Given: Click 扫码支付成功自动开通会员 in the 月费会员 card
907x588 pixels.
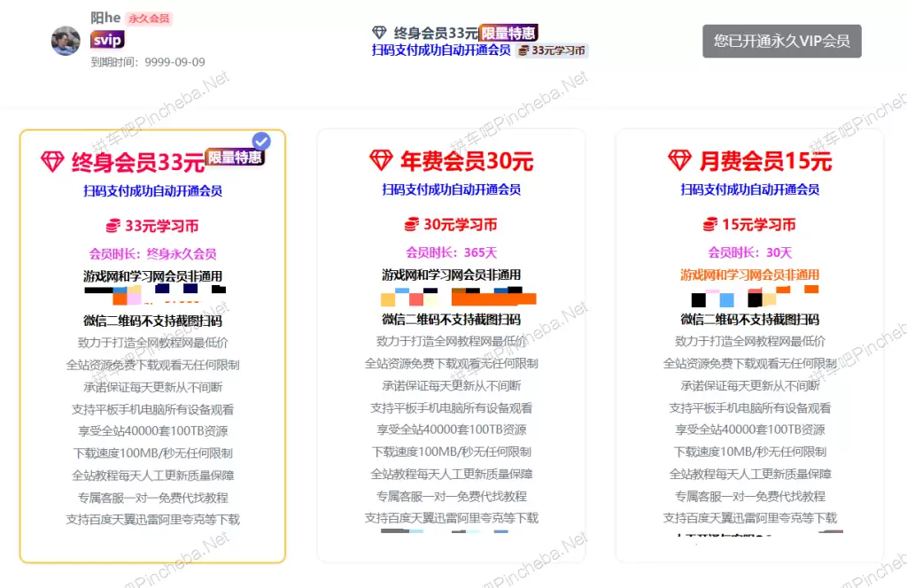Looking at the screenshot, I should (749, 190).
